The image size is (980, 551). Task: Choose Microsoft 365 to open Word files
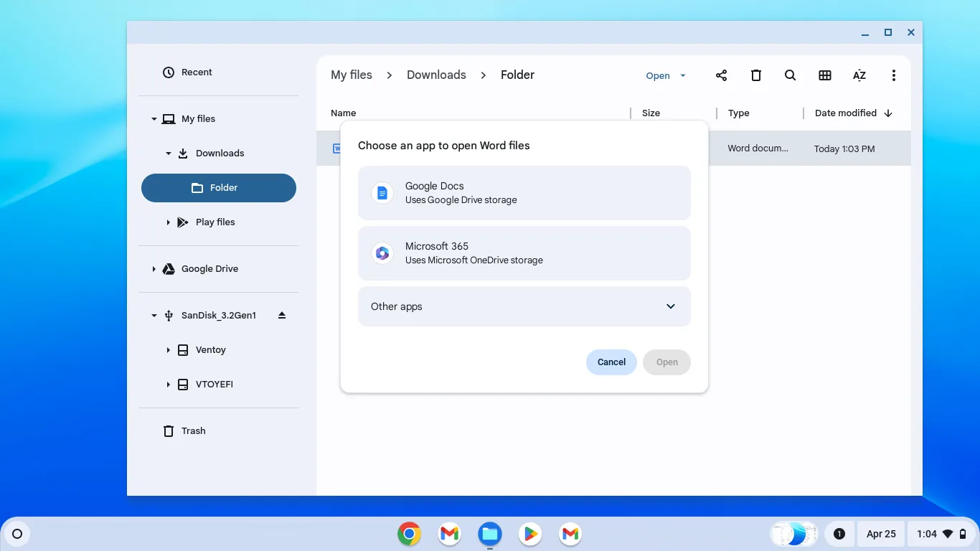(524, 253)
